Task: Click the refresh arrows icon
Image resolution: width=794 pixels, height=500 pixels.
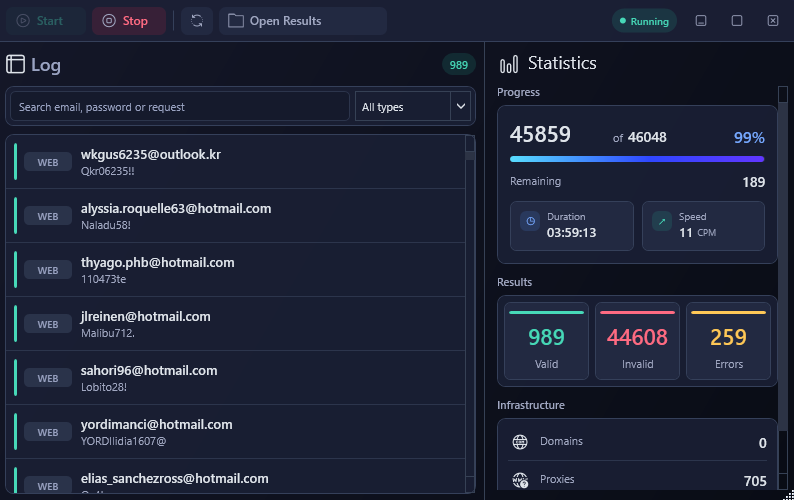Action: [197, 21]
